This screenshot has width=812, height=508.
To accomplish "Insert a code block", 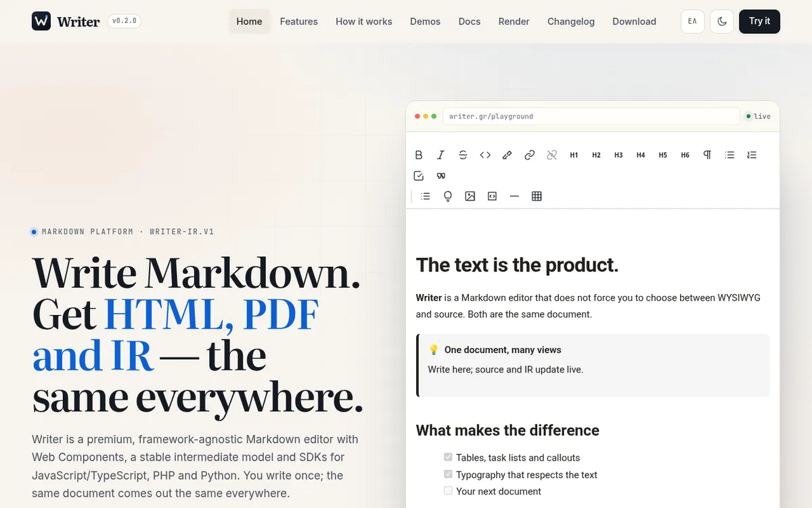I will [x=493, y=196].
